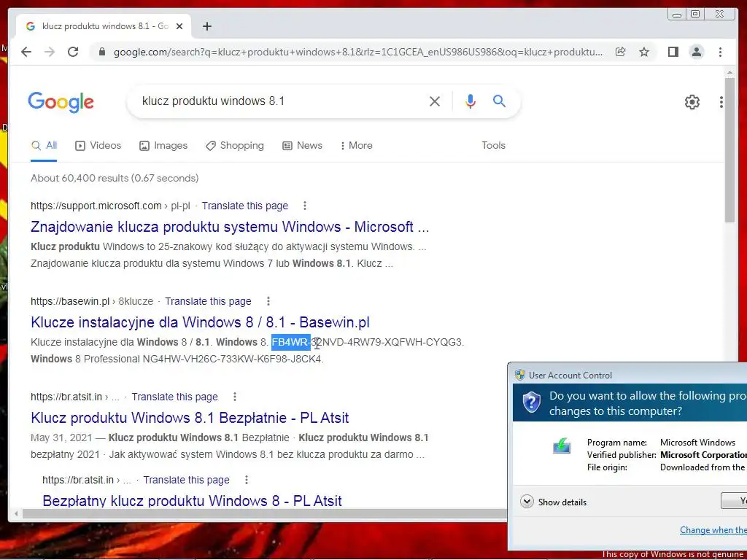Click the vertical scrollbar up arrow
This screenshot has width=747, height=560.
pos(729,73)
